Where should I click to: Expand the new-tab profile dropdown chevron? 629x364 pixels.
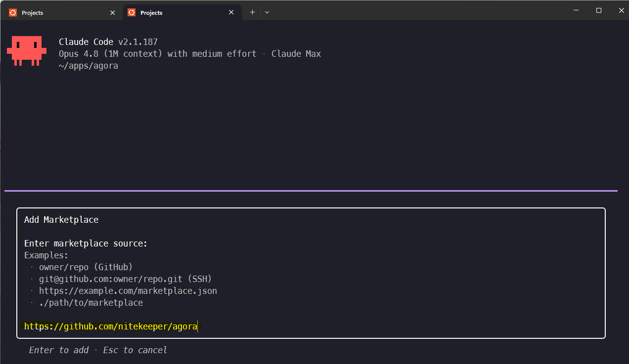[x=267, y=12]
